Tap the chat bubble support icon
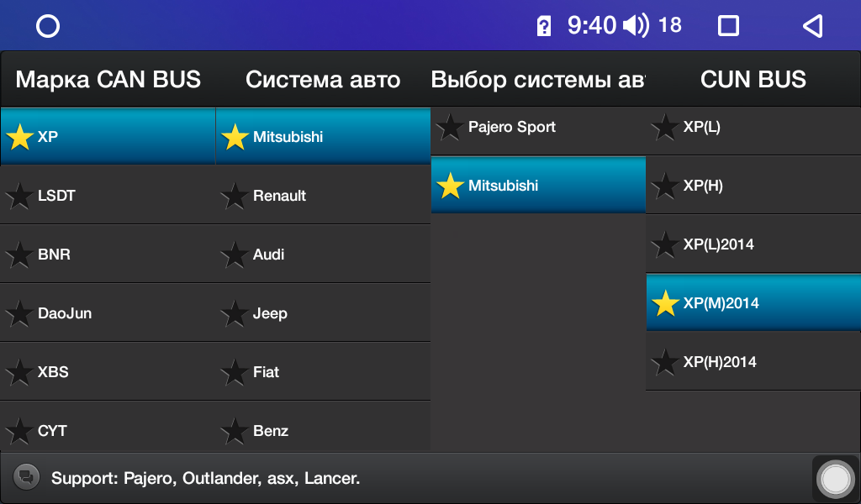861x504 pixels. (x=26, y=477)
